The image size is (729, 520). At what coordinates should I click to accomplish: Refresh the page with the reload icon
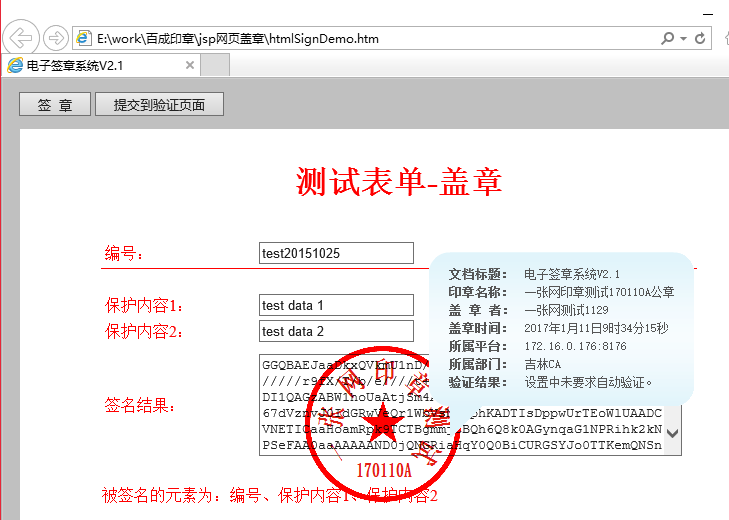[700, 38]
